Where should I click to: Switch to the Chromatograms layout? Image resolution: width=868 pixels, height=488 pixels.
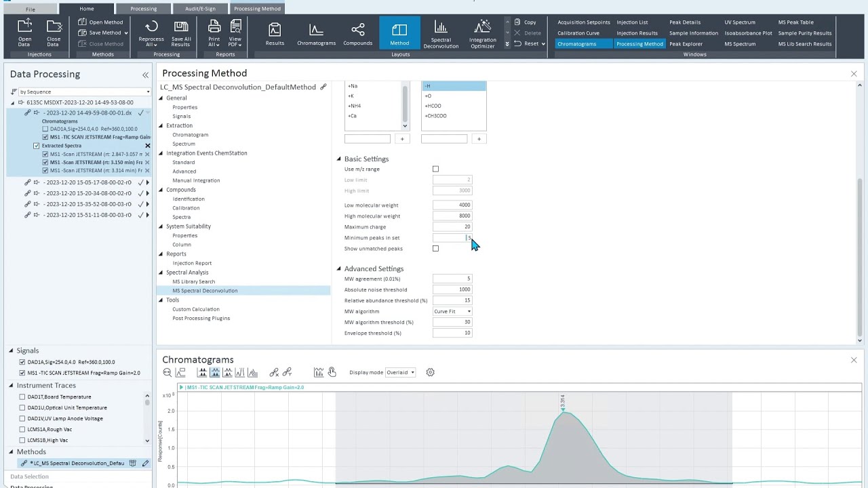(316, 33)
